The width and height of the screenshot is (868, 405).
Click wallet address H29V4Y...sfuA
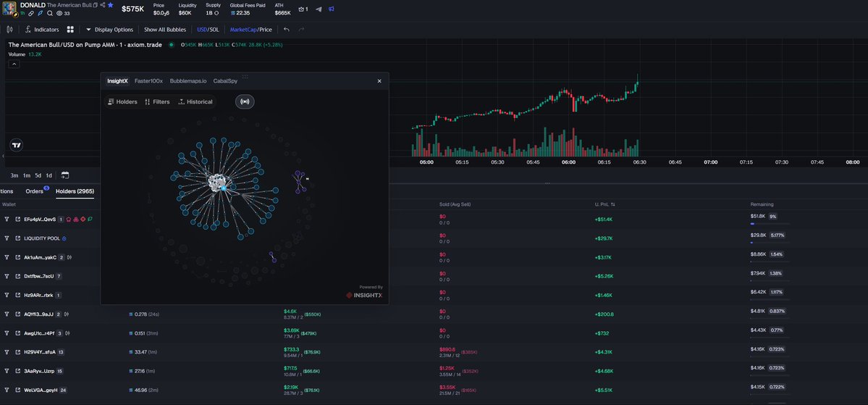tap(40, 352)
